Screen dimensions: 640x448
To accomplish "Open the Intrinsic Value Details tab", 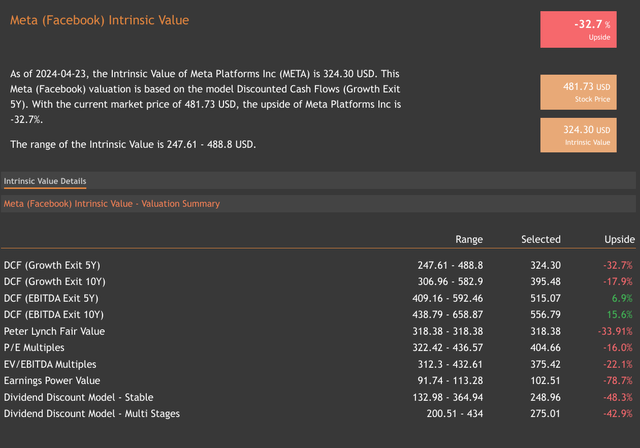I will coord(45,181).
